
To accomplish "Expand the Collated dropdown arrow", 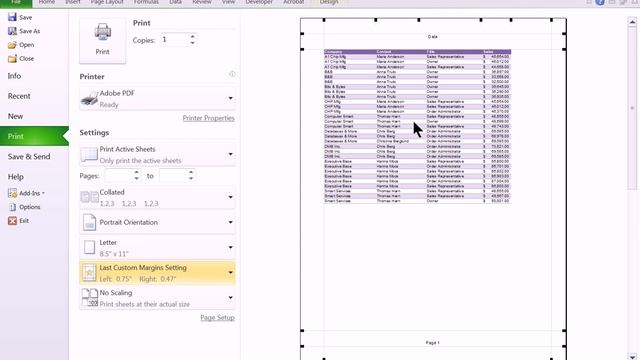I will [x=231, y=197].
